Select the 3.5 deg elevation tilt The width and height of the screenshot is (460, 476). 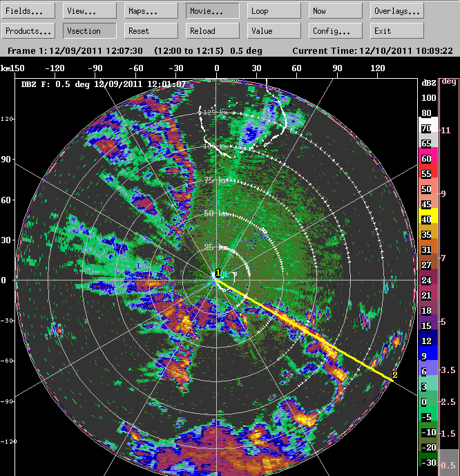[x=449, y=370]
